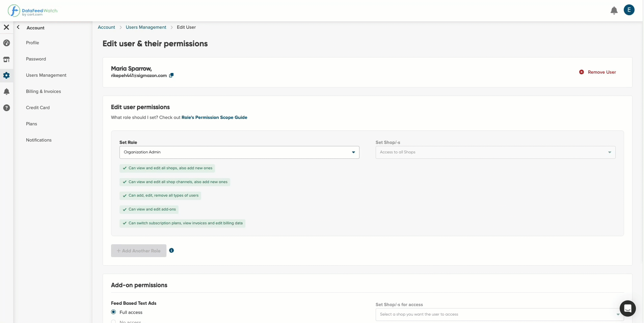Open Users Management sidebar item
Image resolution: width=644 pixels, height=323 pixels.
(46, 75)
